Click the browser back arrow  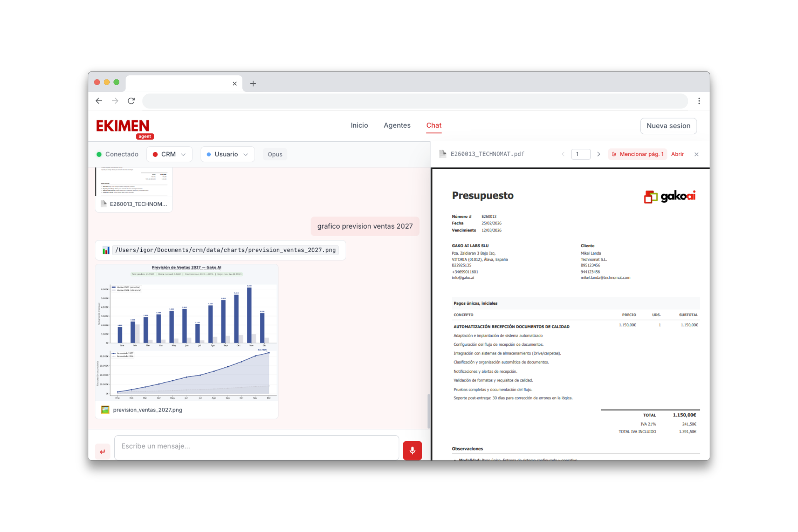[x=99, y=101]
